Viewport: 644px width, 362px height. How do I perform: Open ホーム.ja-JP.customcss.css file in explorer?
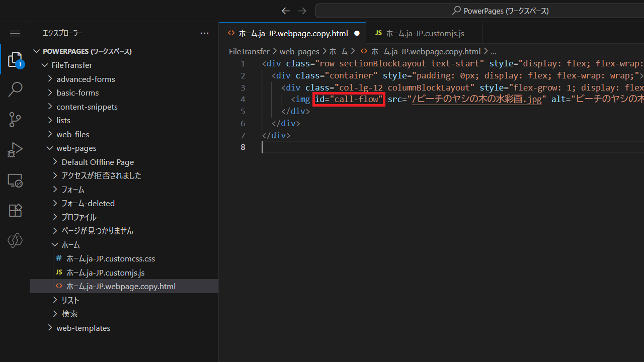tap(110, 258)
